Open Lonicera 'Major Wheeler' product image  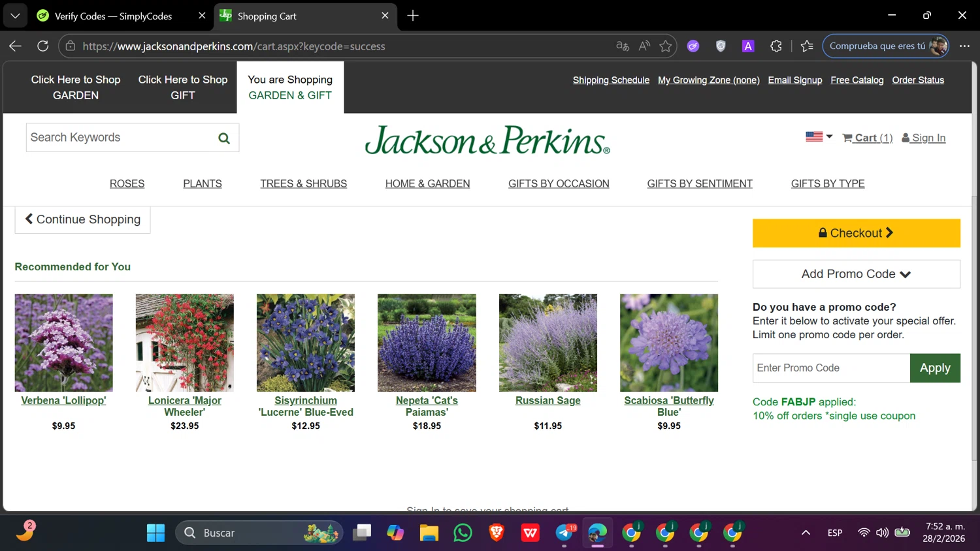[x=185, y=343]
